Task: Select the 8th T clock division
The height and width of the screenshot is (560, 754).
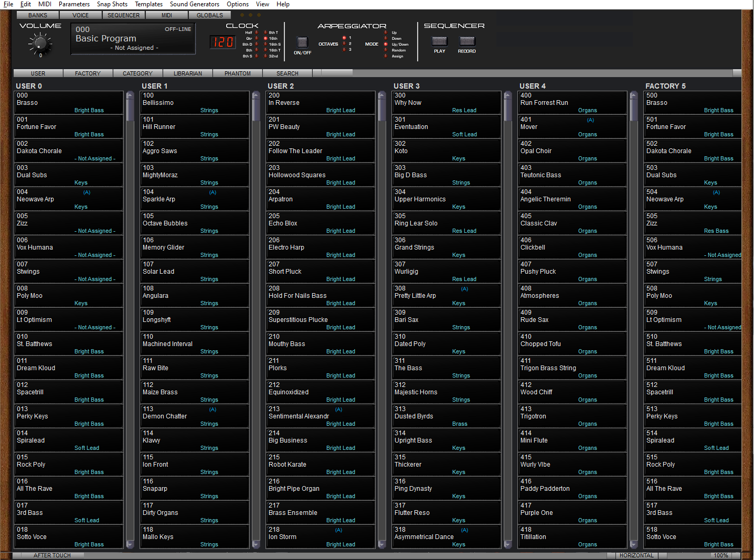Action: [x=266, y=33]
